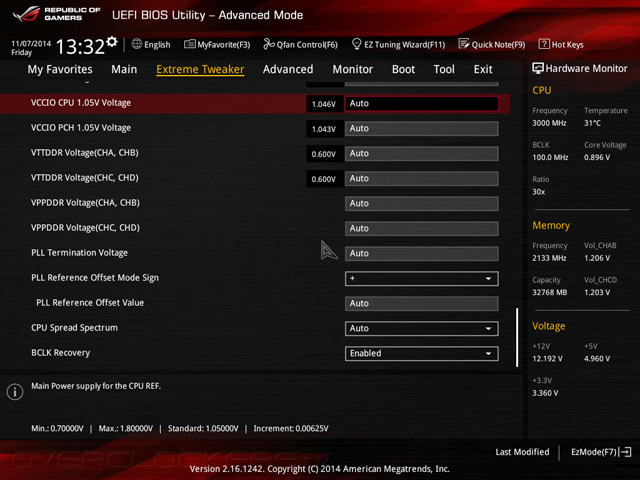Open the CPU Spread Spectrum dropdown
The width and height of the screenshot is (640, 480).
point(421,329)
